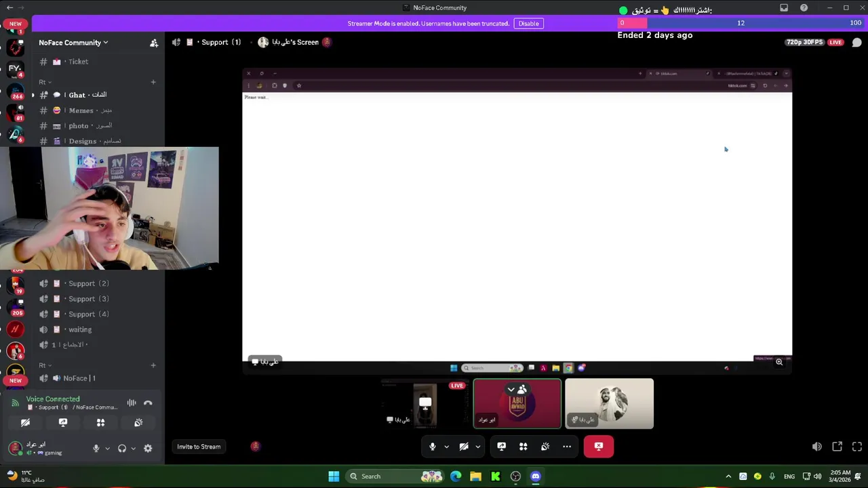Select the red ABU AWWAD participant tile

pos(517,403)
